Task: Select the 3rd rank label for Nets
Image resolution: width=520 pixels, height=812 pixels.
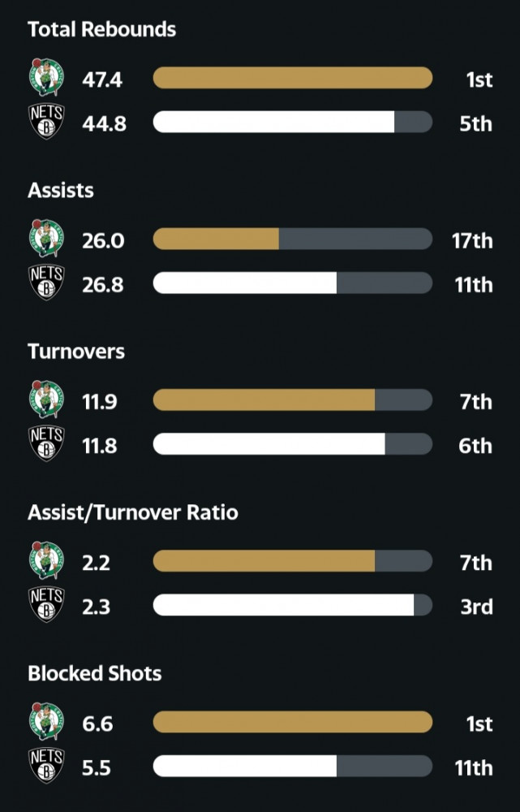Action: click(476, 607)
